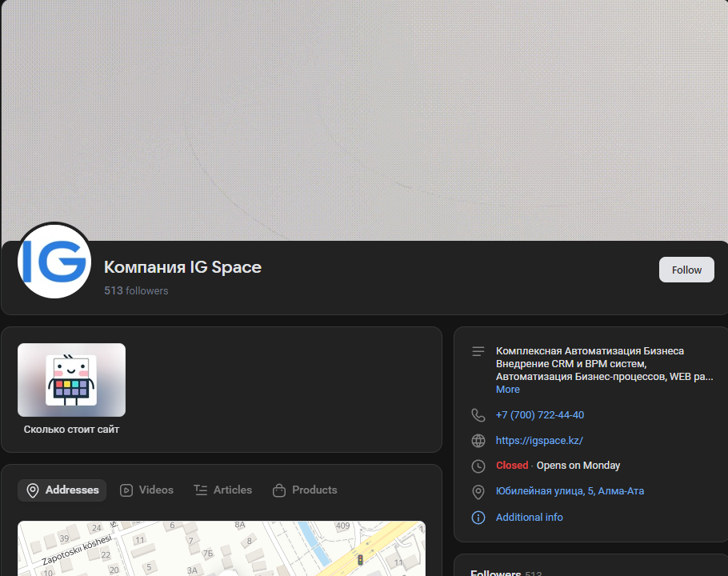Click the phone handset icon
Screen dimensions: 728x576
[x=478, y=415]
